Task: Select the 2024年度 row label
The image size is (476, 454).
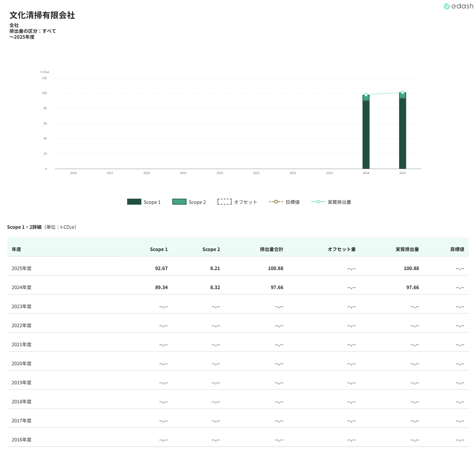Action: coord(21,287)
